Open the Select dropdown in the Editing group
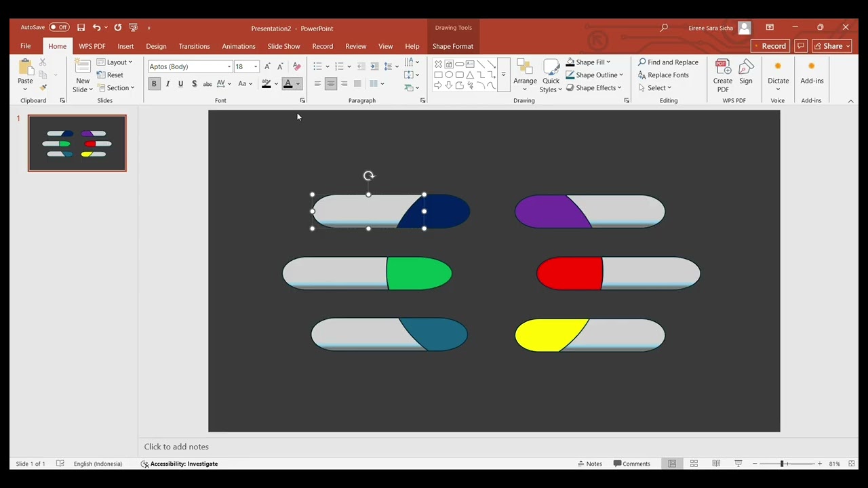 pyautogui.click(x=655, y=88)
